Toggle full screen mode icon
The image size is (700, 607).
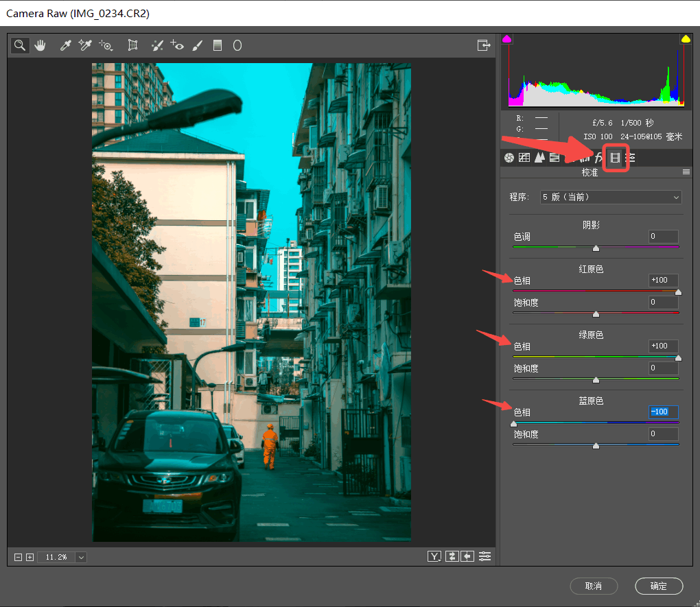point(485,45)
